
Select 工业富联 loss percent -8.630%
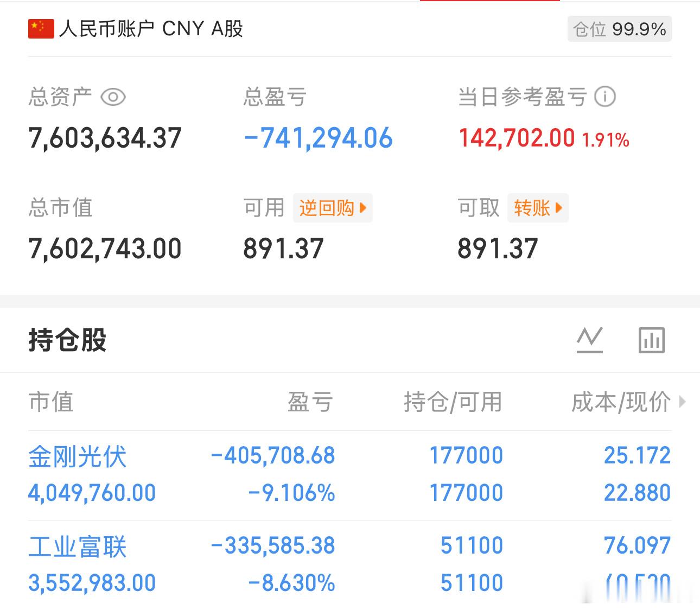[292, 583]
